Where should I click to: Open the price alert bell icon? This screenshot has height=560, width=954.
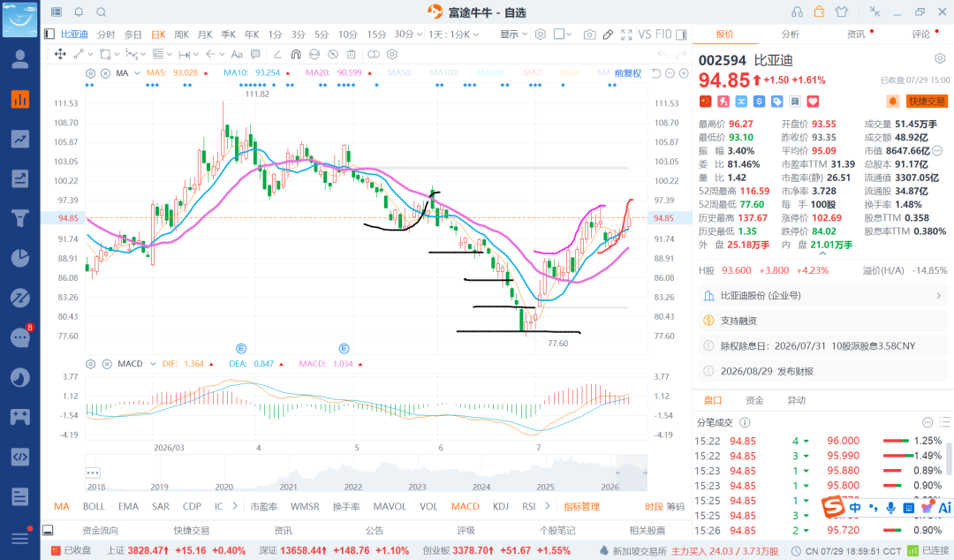(893, 101)
